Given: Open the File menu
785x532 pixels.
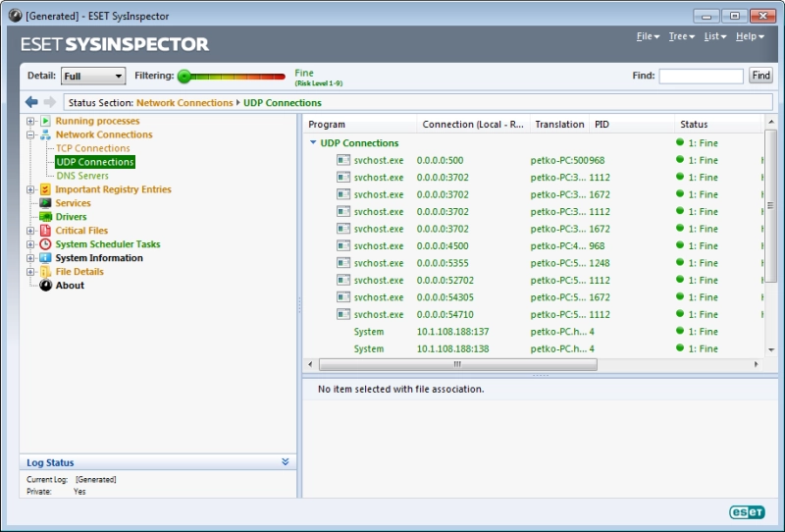Looking at the screenshot, I should coord(648,36).
